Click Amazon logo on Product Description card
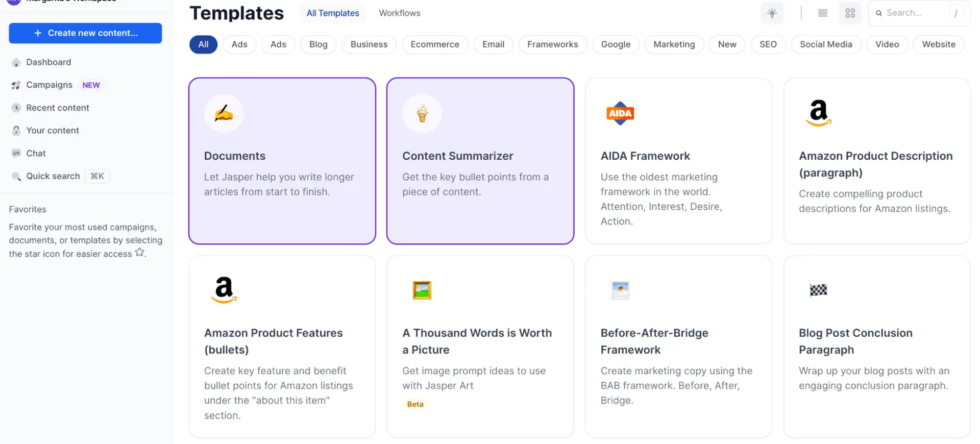The width and height of the screenshot is (980, 444). 819,113
